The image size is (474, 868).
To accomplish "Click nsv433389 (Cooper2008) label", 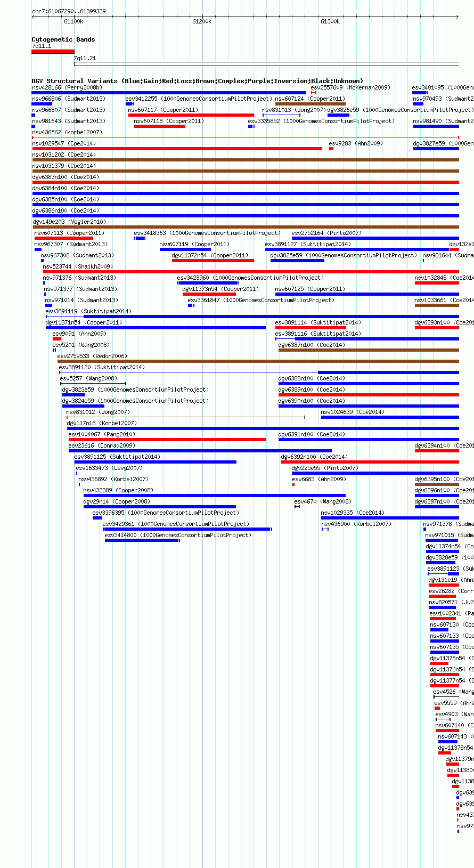I will click(118, 490).
